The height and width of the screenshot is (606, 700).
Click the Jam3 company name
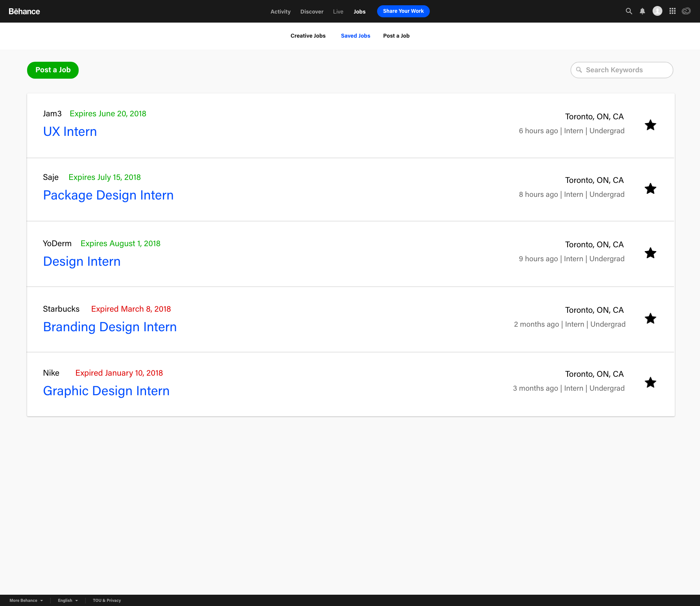point(52,114)
